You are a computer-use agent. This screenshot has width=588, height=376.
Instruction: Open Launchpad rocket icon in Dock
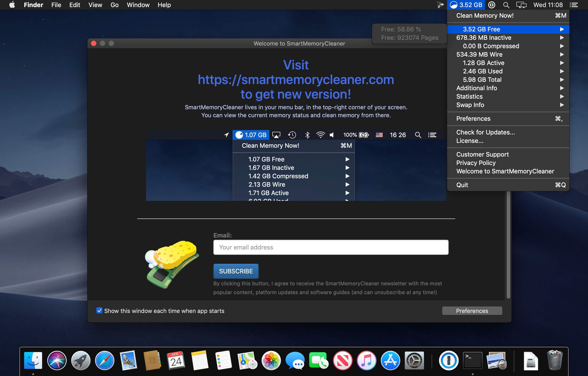tap(81, 360)
